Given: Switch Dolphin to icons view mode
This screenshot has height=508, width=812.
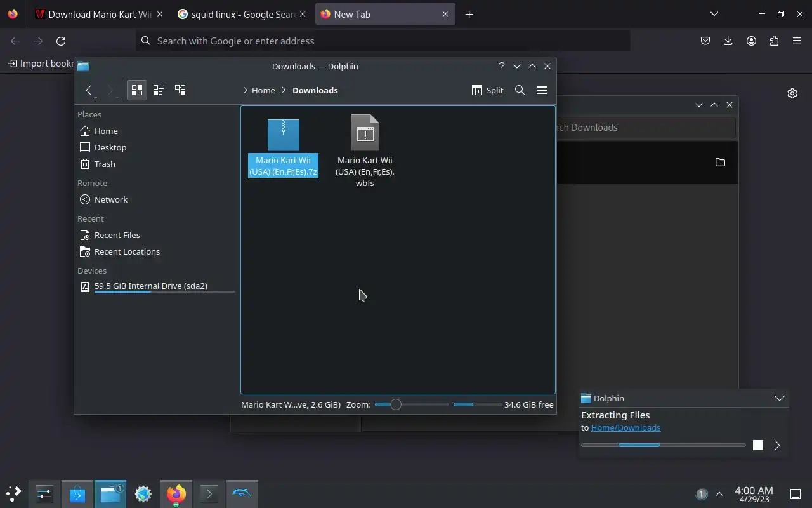Looking at the screenshot, I should point(137,90).
